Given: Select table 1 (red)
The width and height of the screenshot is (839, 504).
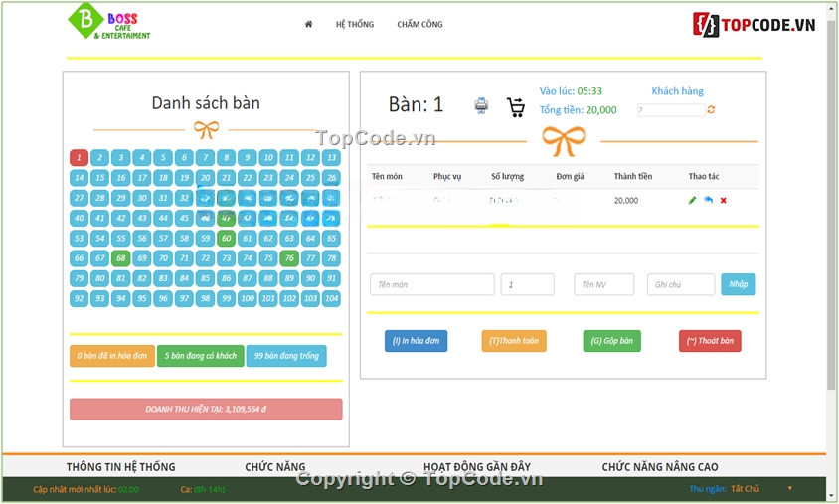Looking at the screenshot, I should point(79,157).
